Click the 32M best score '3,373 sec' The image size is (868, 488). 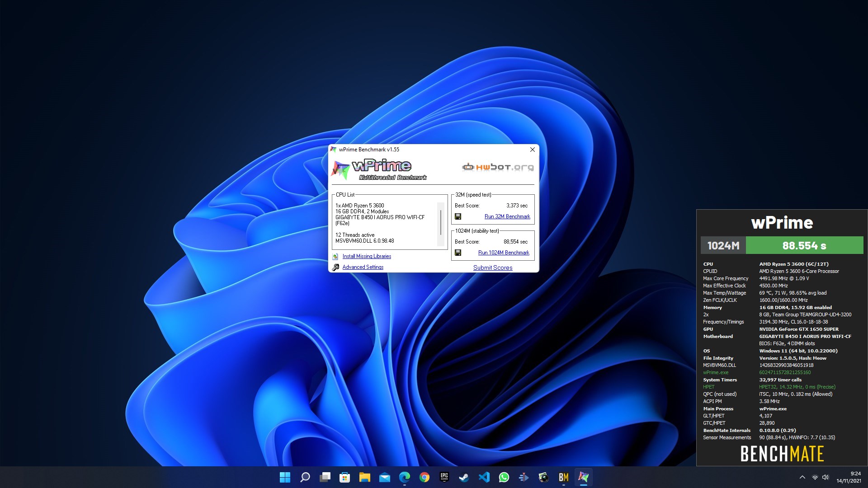tap(517, 206)
